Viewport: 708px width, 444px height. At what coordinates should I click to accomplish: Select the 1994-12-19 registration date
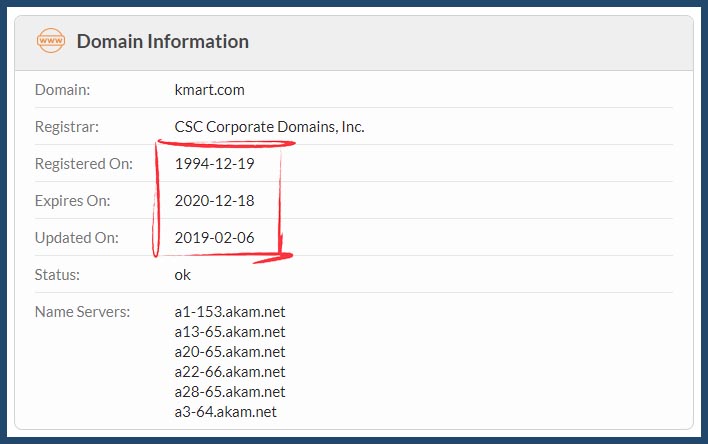215,164
